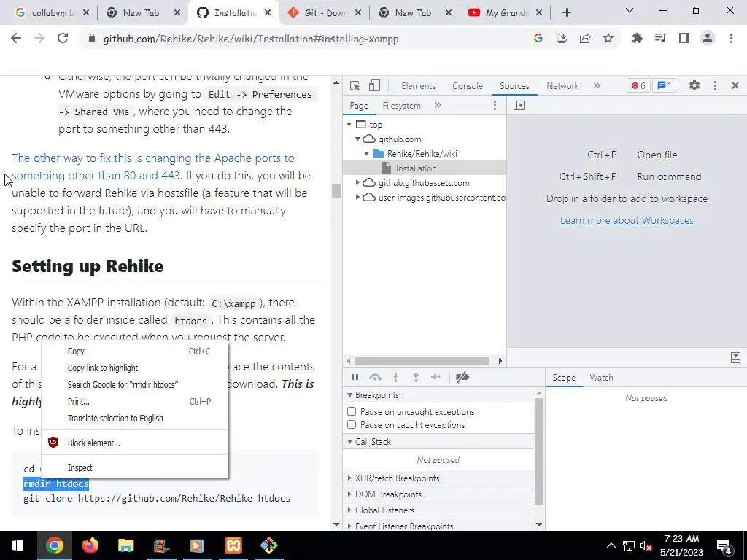
Task: Click the red errors counter showing 6
Action: 638,86
